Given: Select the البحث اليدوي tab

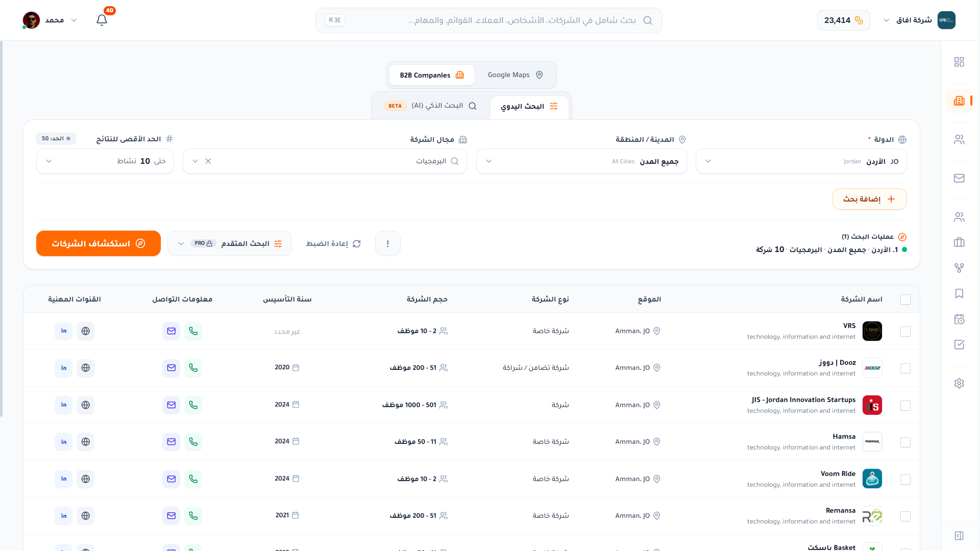Looking at the screenshot, I should click(529, 106).
